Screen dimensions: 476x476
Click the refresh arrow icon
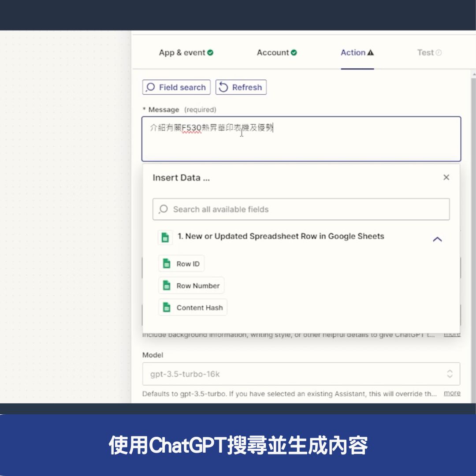pos(224,87)
